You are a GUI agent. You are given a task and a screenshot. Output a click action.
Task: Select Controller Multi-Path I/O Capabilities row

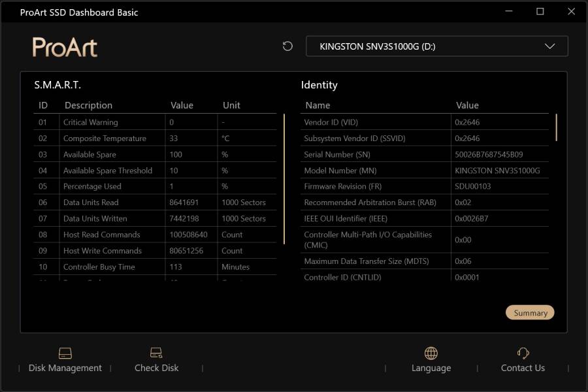pos(425,240)
